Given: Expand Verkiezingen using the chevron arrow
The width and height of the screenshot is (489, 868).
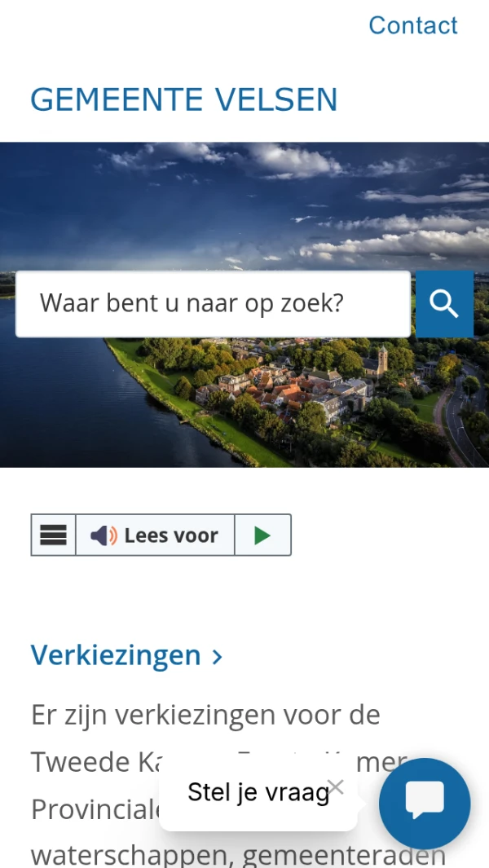Looking at the screenshot, I should click(217, 657).
